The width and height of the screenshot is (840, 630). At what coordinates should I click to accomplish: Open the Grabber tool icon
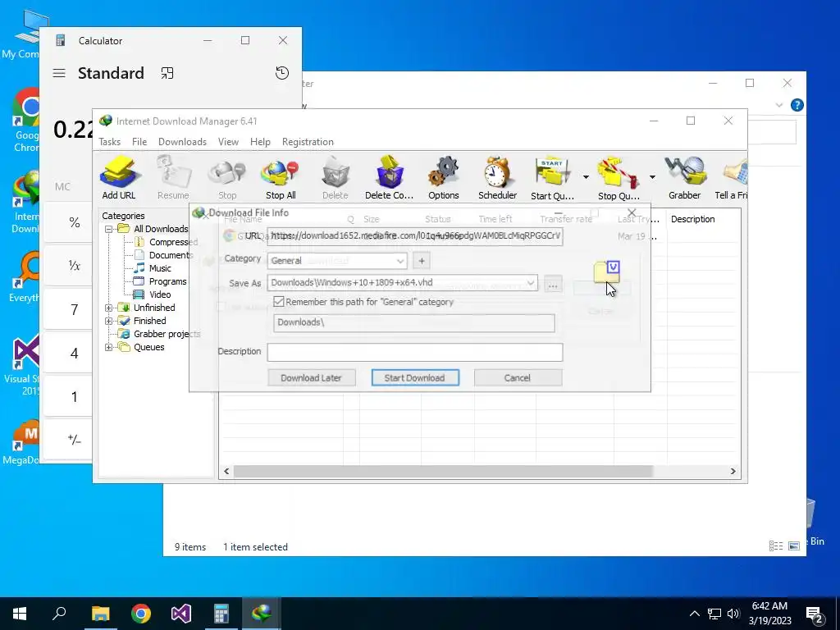click(x=685, y=177)
